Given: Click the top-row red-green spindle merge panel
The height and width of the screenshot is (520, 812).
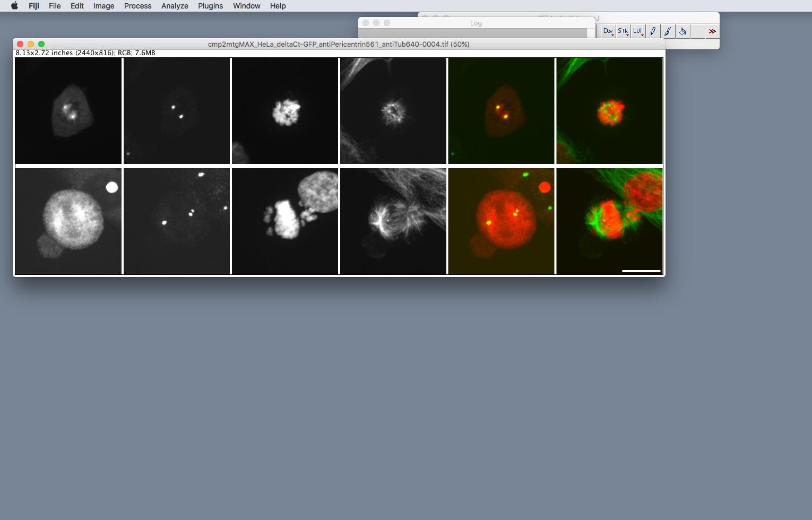Looking at the screenshot, I should (x=610, y=111).
